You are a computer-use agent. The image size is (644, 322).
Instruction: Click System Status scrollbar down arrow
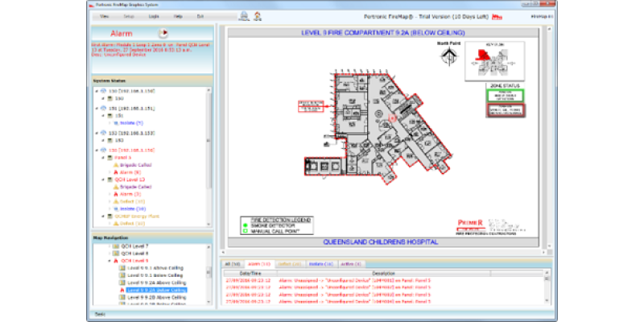[208, 224]
